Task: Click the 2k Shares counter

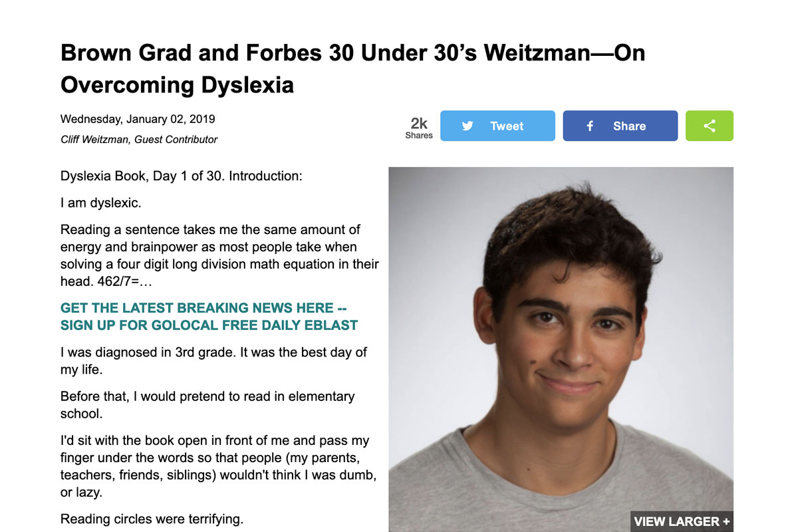Action: 419,127
